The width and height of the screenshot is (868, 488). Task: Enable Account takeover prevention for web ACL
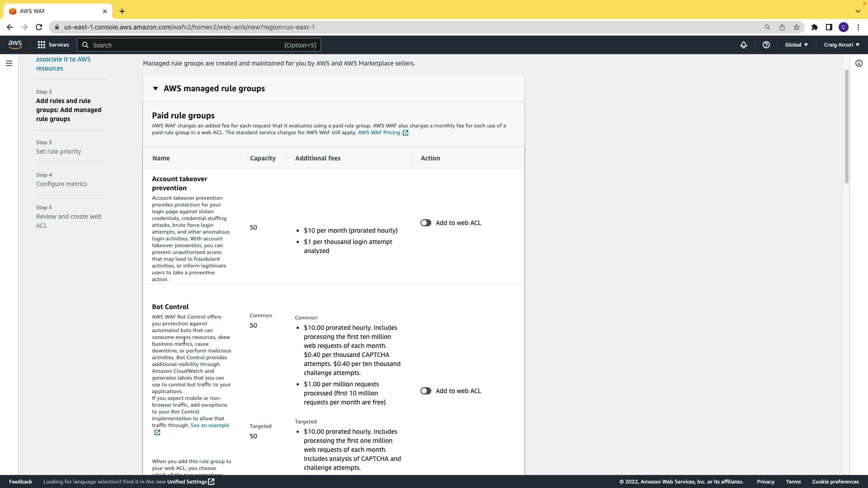[x=425, y=223]
